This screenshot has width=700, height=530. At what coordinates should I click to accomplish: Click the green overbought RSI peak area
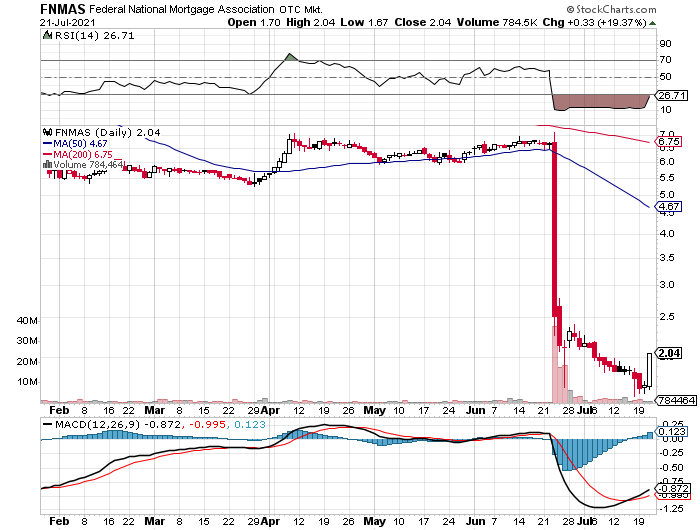tap(290, 57)
